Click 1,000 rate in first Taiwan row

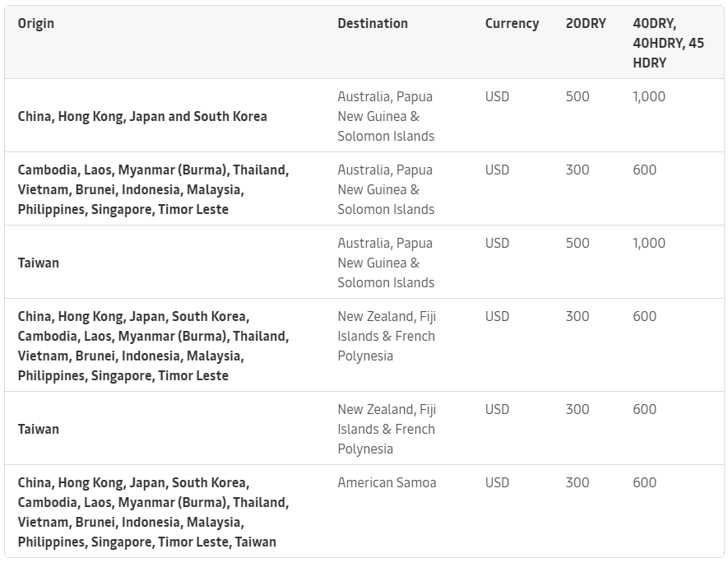click(649, 243)
